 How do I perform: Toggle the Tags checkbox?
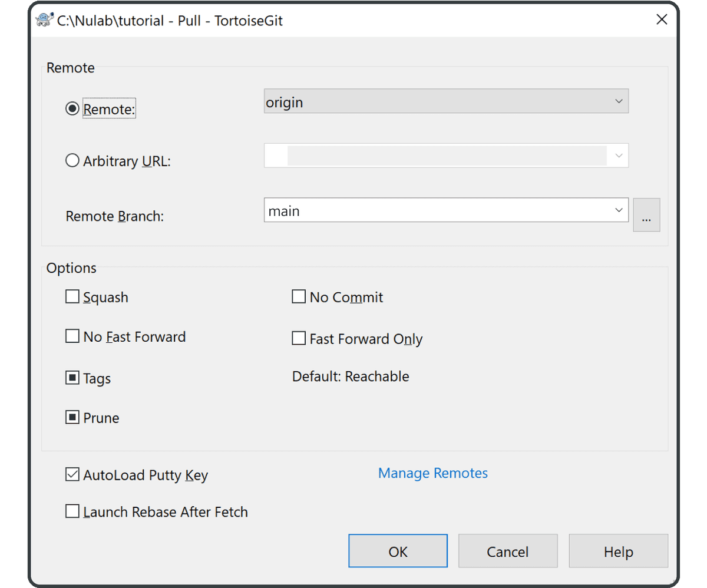click(x=72, y=378)
